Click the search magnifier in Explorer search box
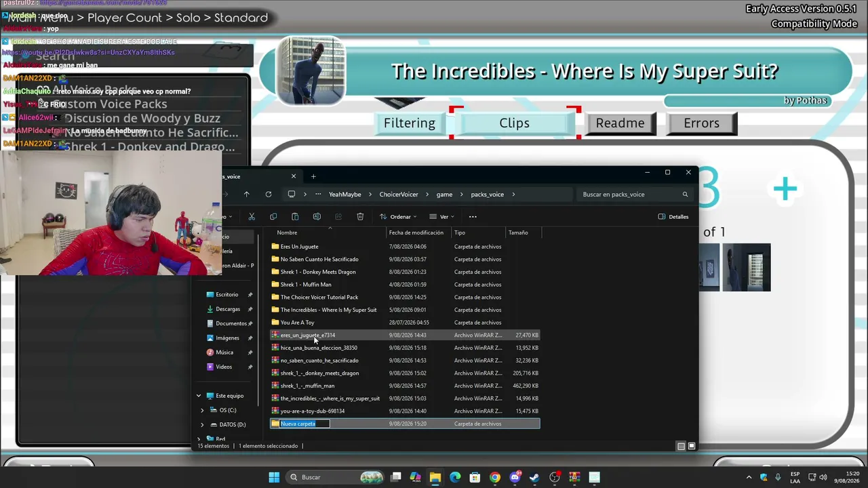 pyautogui.click(x=685, y=195)
